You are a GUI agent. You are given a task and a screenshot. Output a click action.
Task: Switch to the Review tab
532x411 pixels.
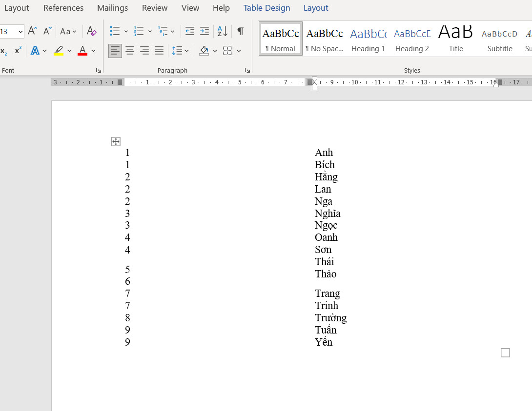coord(155,8)
